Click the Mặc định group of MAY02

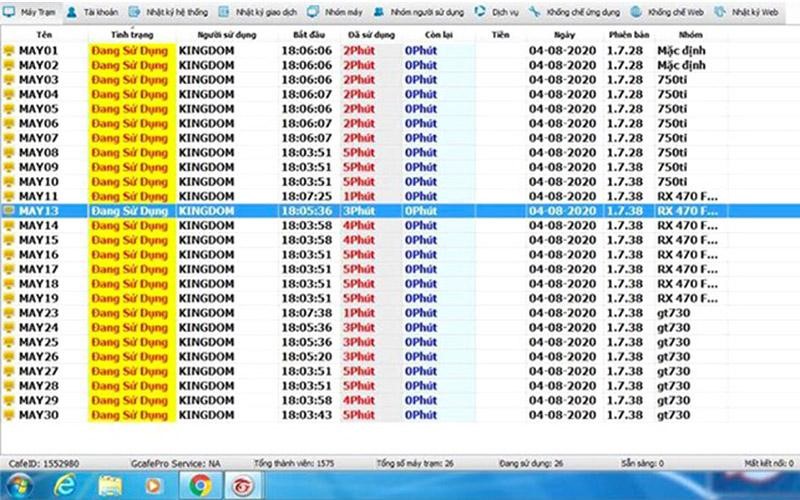[681, 65]
